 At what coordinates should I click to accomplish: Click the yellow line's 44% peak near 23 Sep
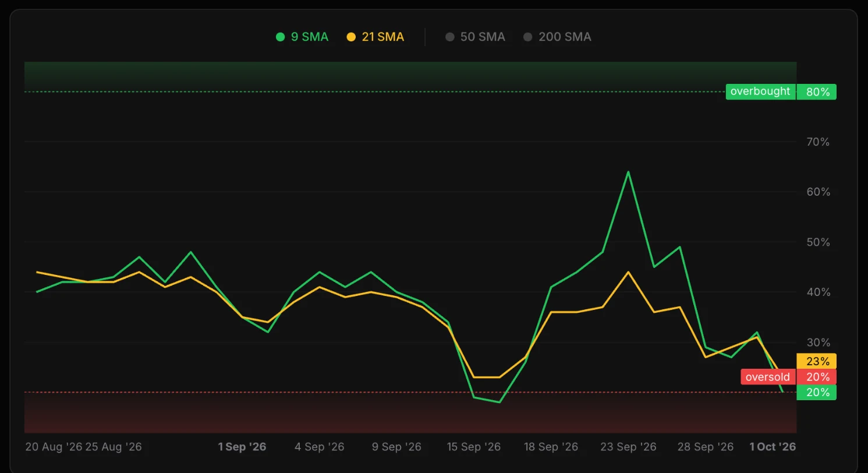point(628,272)
